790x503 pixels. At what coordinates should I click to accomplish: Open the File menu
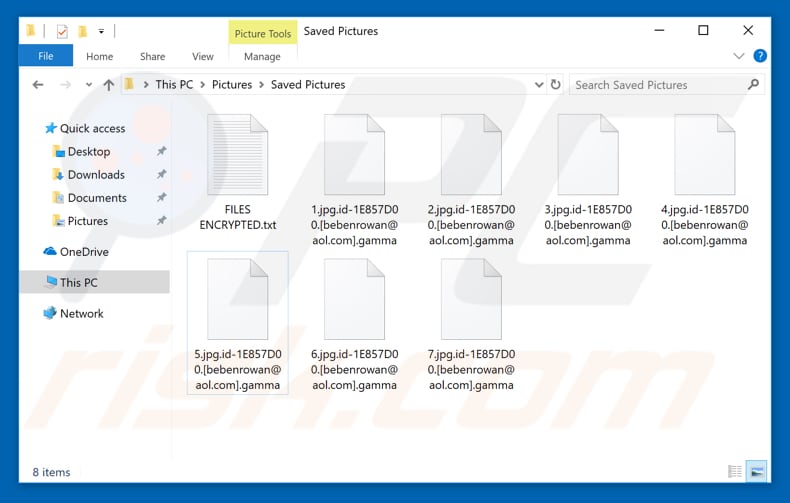click(46, 57)
